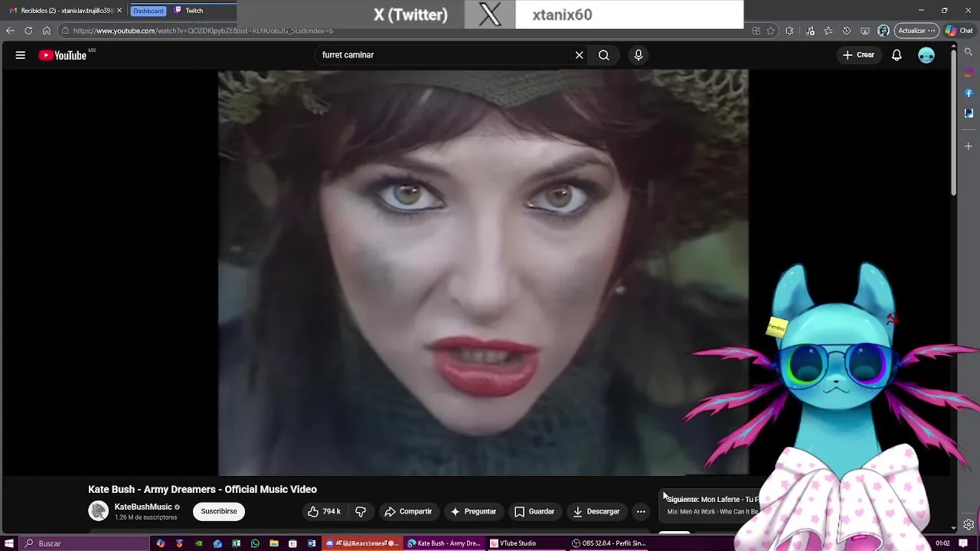The height and width of the screenshot is (551, 980).
Task: Open browser history clock icon
Action: point(847,31)
